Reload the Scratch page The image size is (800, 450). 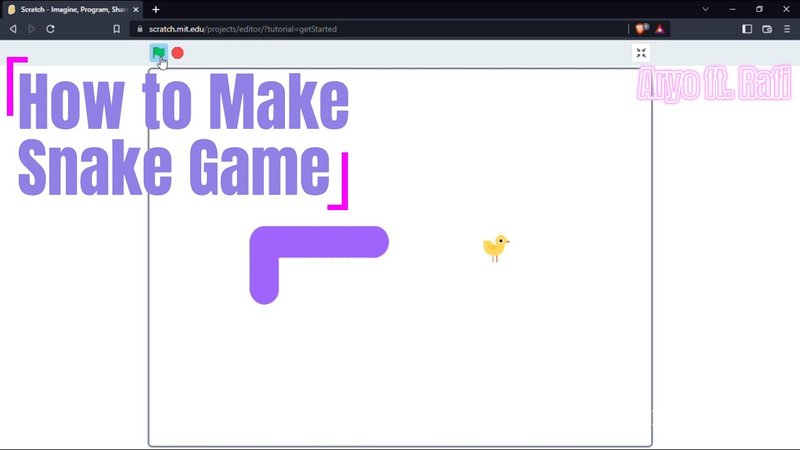(50, 29)
